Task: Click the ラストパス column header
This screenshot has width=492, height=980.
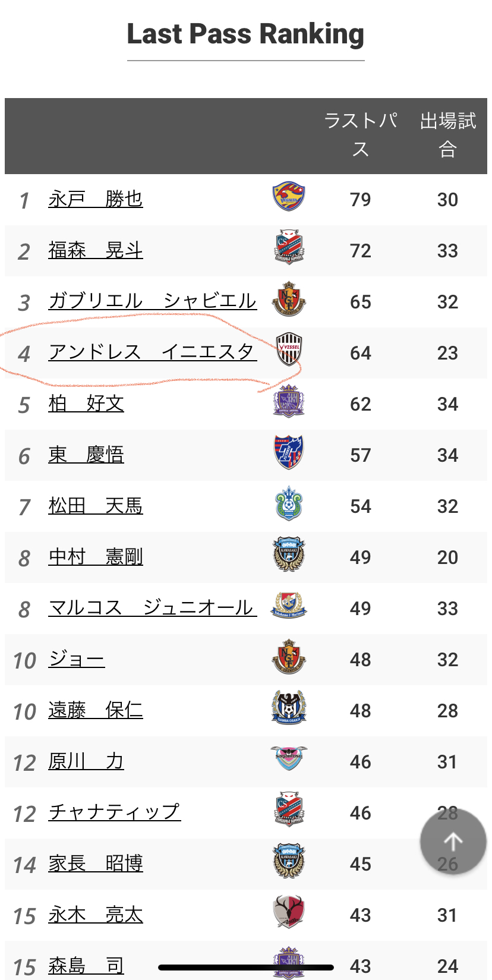Action: pos(361,135)
